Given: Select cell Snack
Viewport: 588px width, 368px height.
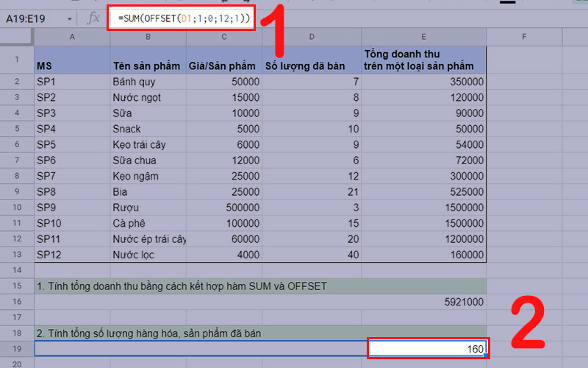Looking at the screenshot, I should 148,129.
